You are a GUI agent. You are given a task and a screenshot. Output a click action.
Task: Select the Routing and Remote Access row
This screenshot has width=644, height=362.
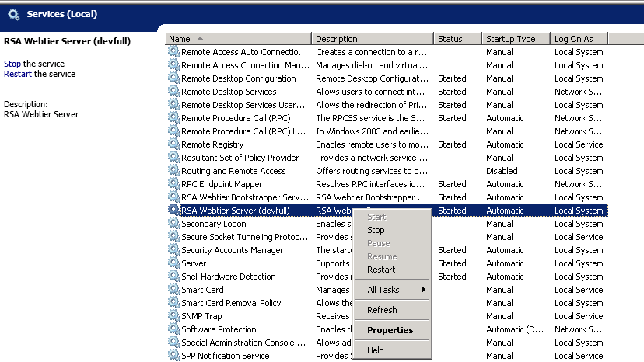click(233, 171)
